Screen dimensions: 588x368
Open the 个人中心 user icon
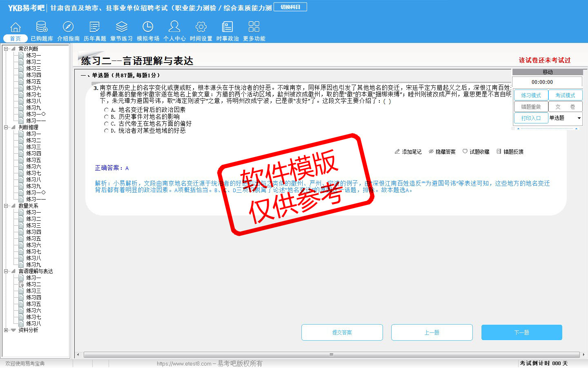[x=174, y=27]
